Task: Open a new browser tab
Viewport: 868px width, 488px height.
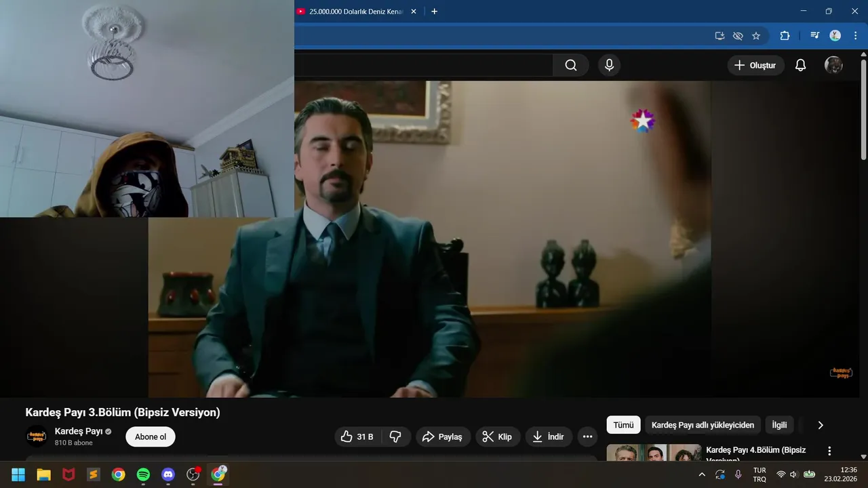Action: click(x=435, y=12)
